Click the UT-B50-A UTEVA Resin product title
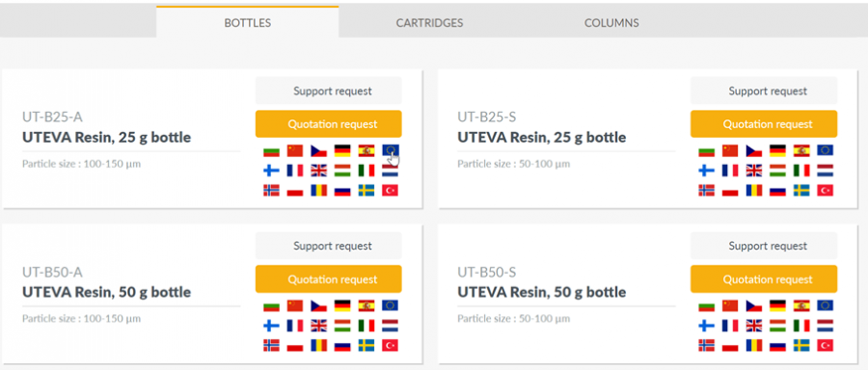 106,292
